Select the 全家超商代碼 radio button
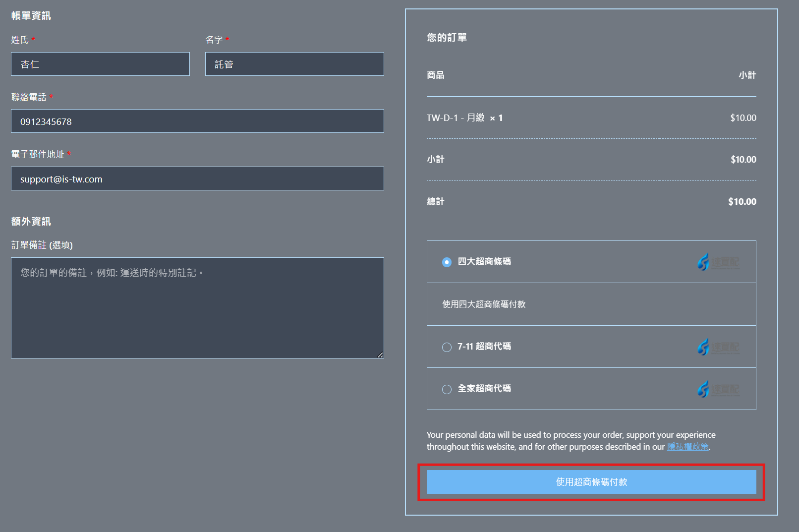 click(447, 389)
